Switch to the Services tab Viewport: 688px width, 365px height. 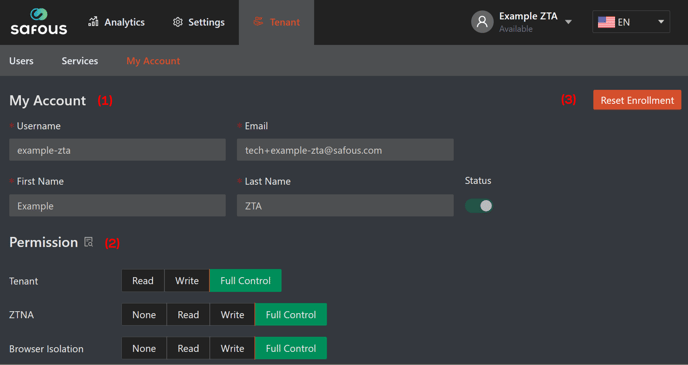coord(79,61)
